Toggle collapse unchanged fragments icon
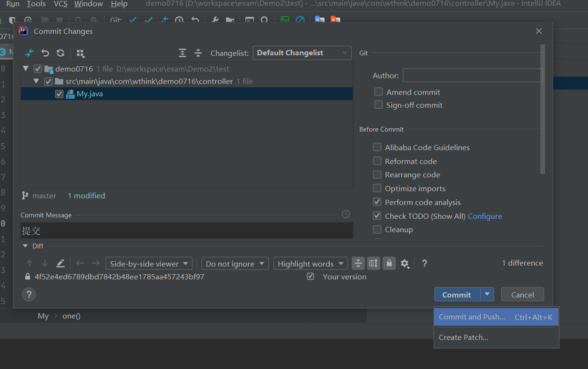 click(358, 263)
